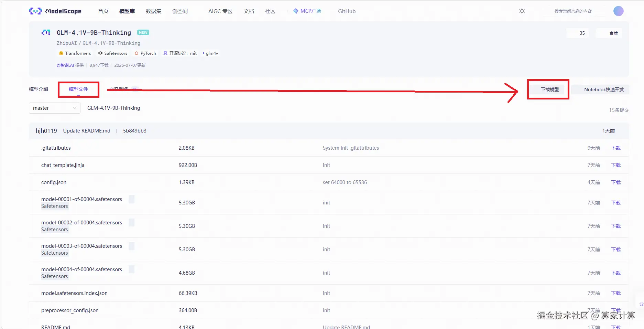Click the ZhipuAI organization breadcrumb
The image size is (644, 329).
pyautogui.click(x=67, y=43)
